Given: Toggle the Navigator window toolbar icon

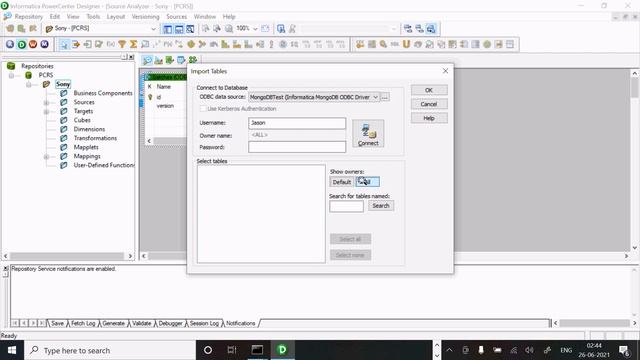Looking at the screenshot, I should (x=167, y=29).
